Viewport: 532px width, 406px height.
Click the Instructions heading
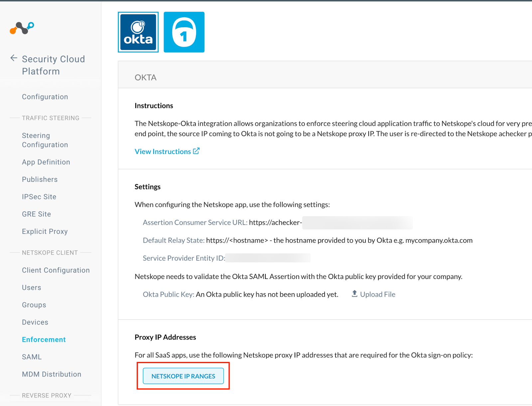click(154, 106)
